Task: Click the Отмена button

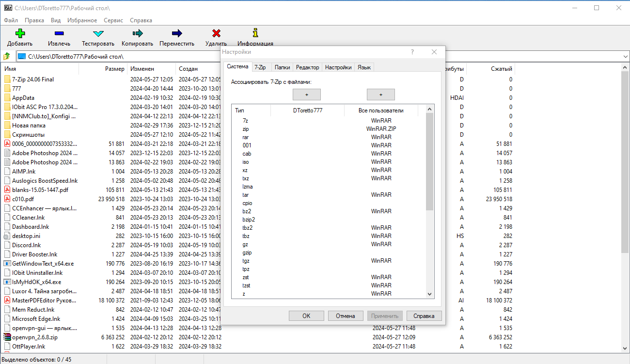Action: point(346,316)
